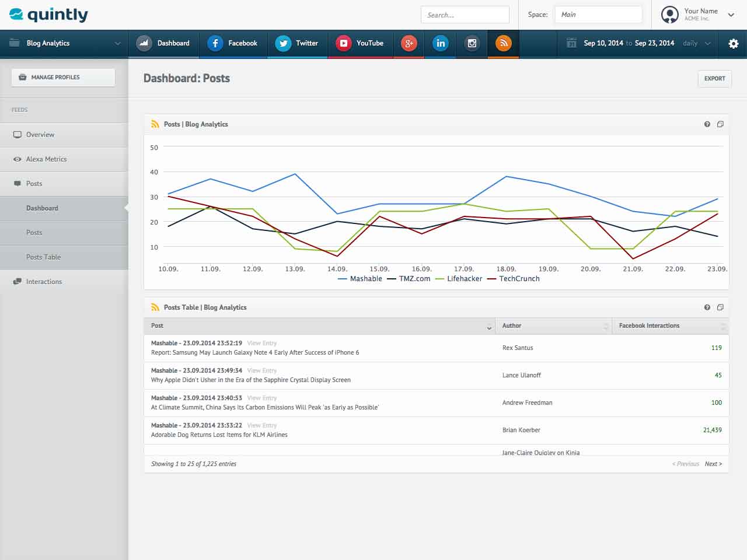This screenshot has height=560, width=747.
Task: Click the date range Sep 10 to Sep 23
Action: pos(629,43)
